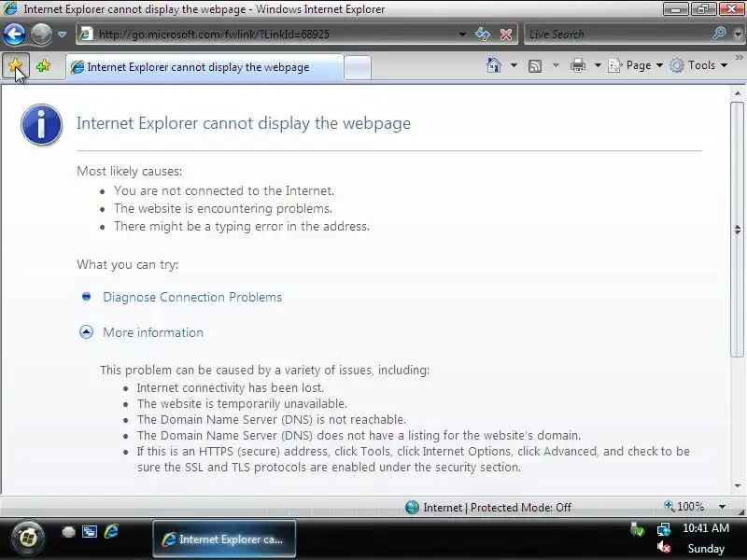Collapse the More information section
This screenshot has width=747, height=560.
coord(86,332)
